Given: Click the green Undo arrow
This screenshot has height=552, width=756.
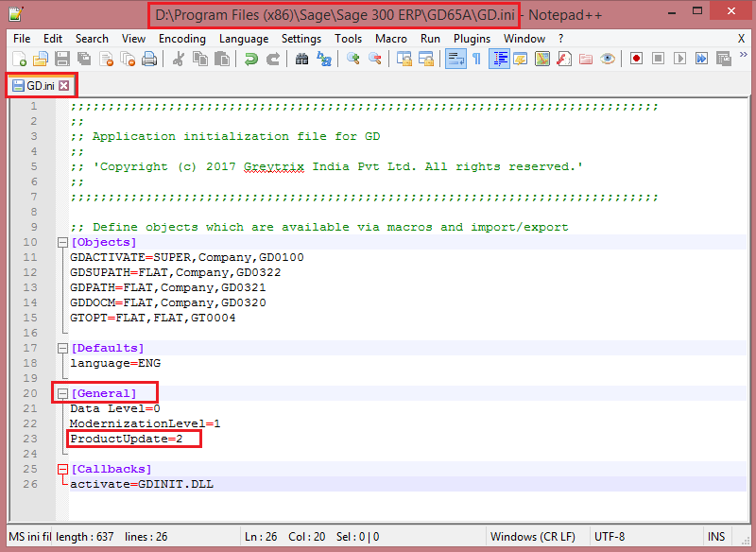Looking at the screenshot, I should [251, 59].
